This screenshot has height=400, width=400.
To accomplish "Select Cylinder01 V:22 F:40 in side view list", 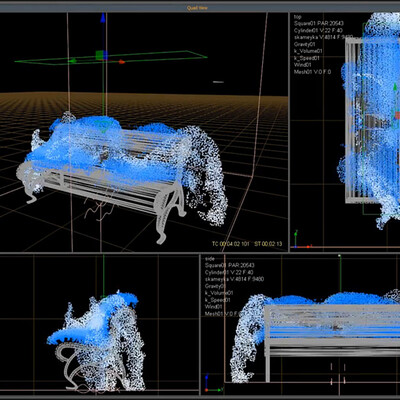I will (x=229, y=272).
